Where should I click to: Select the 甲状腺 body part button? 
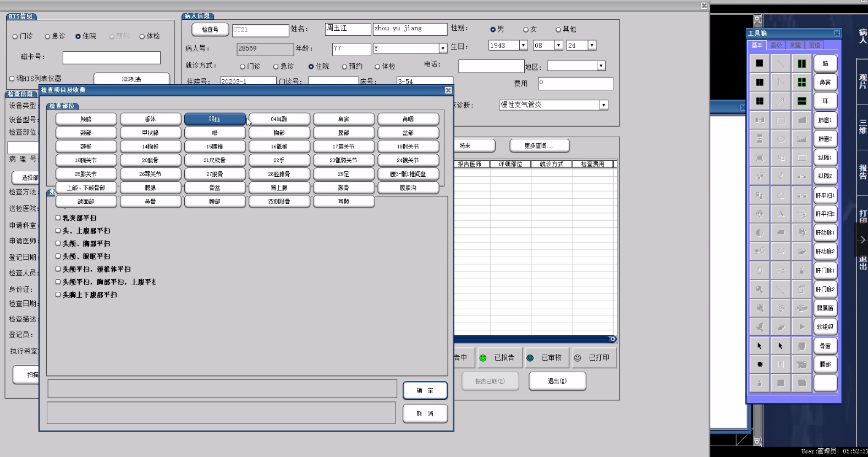(150, 133)
